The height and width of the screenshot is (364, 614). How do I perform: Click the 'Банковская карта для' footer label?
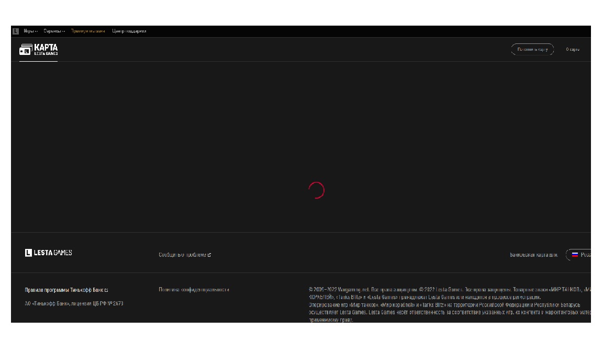(x=534, y=255)
